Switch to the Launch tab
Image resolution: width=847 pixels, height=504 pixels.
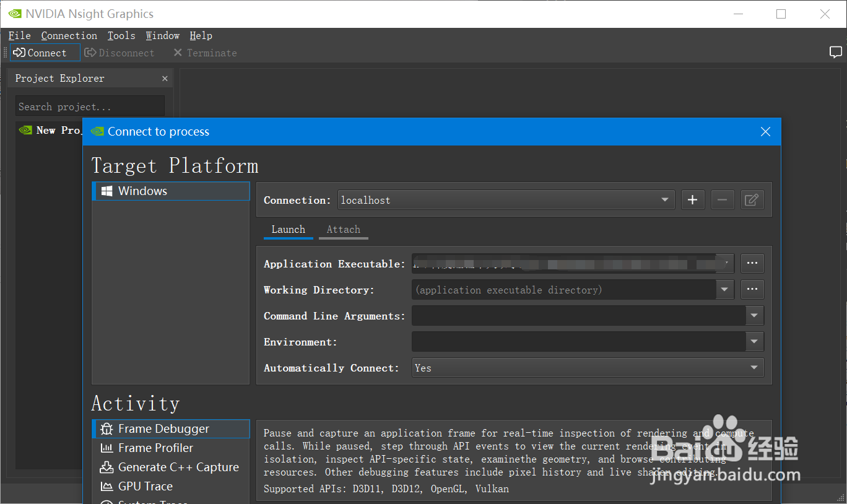(x=289, y=230)
